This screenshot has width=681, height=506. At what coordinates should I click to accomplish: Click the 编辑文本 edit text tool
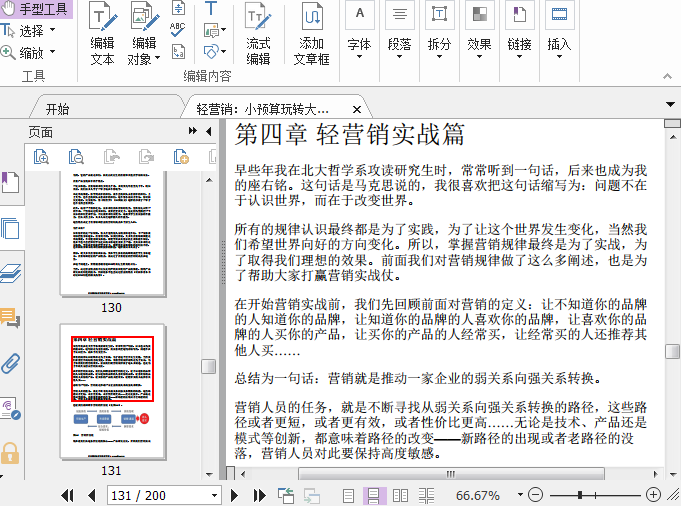(x=102, y=33)
